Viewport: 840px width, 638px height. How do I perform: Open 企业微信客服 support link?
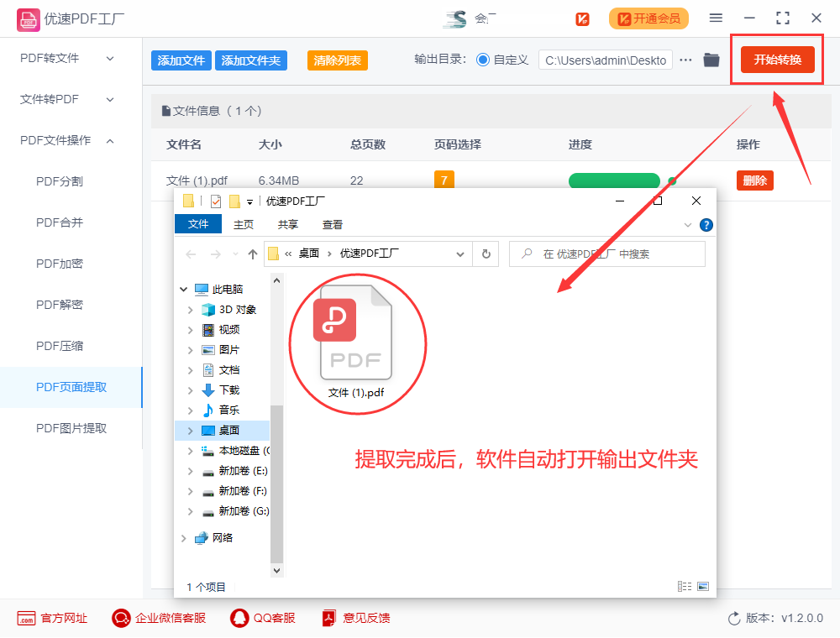coord(159,618)
